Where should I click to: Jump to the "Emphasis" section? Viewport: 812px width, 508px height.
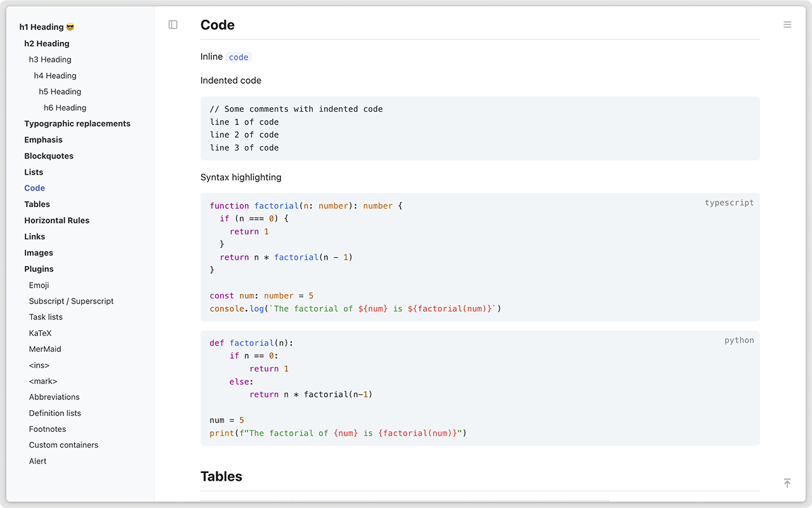43,139
